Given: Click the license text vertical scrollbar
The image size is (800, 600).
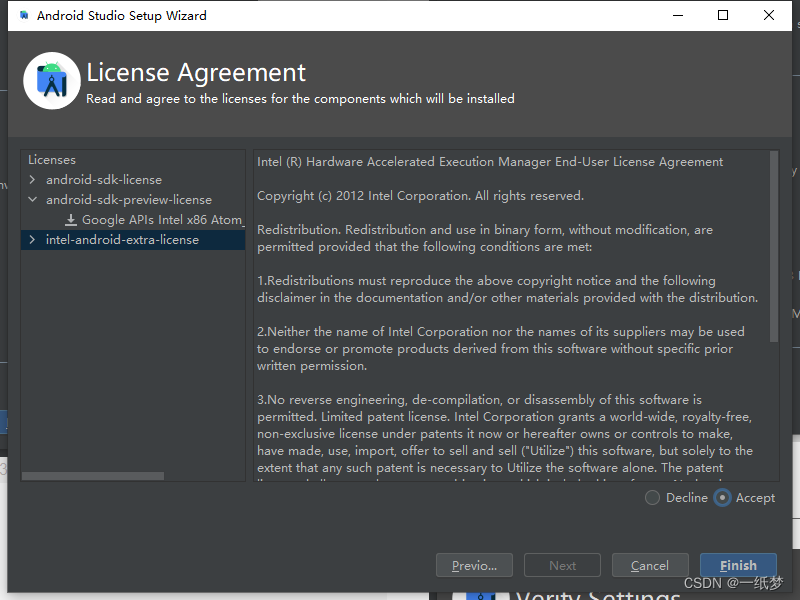Looking at the screenshot, I should coord(774,246).
